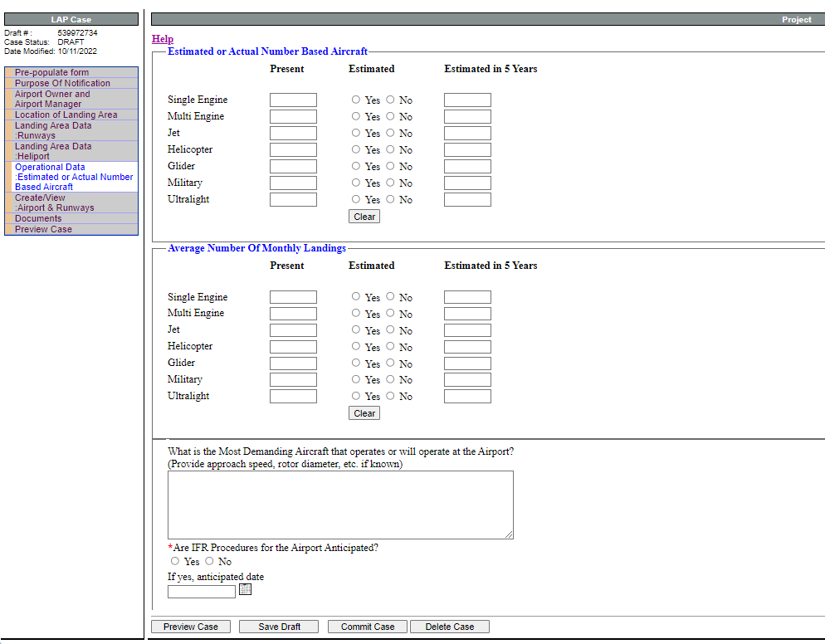Choose No for IFR Procedures anticipated
The height and width of the screenshot is (644, 825).
[x=209, y=561]
